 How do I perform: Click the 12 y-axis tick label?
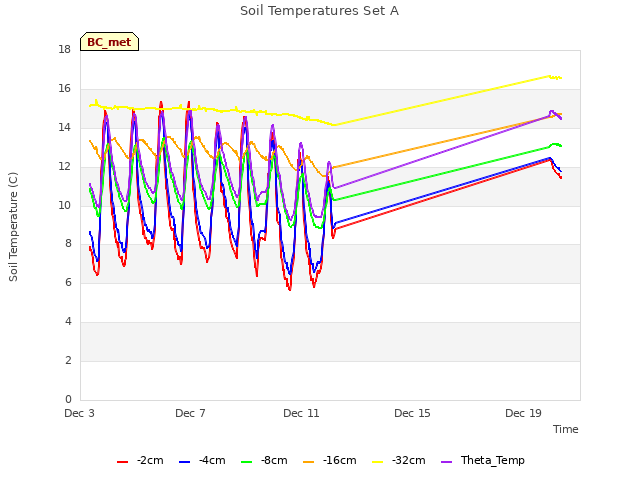tap(64, 167)
